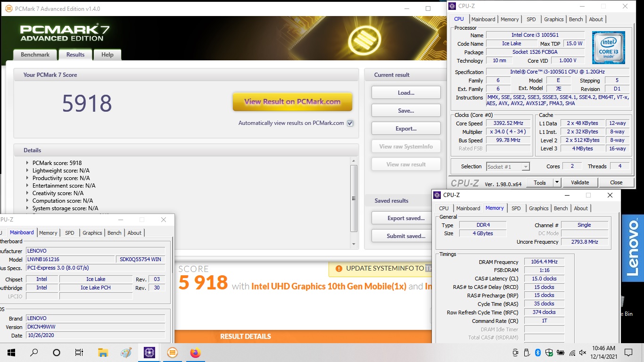This screenshot has height=362, width=644.
Task: Expand the Productivity score row
Action: [27, 178]
